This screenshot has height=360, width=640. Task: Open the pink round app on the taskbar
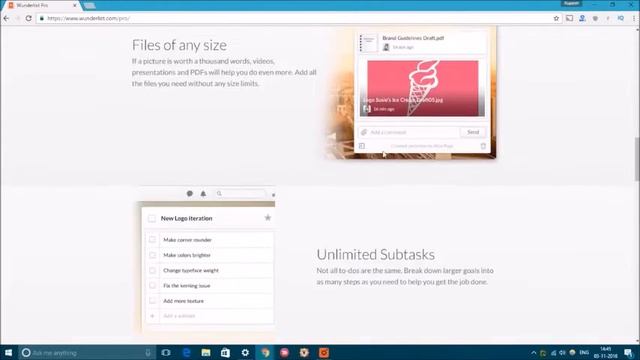point(284,353)
